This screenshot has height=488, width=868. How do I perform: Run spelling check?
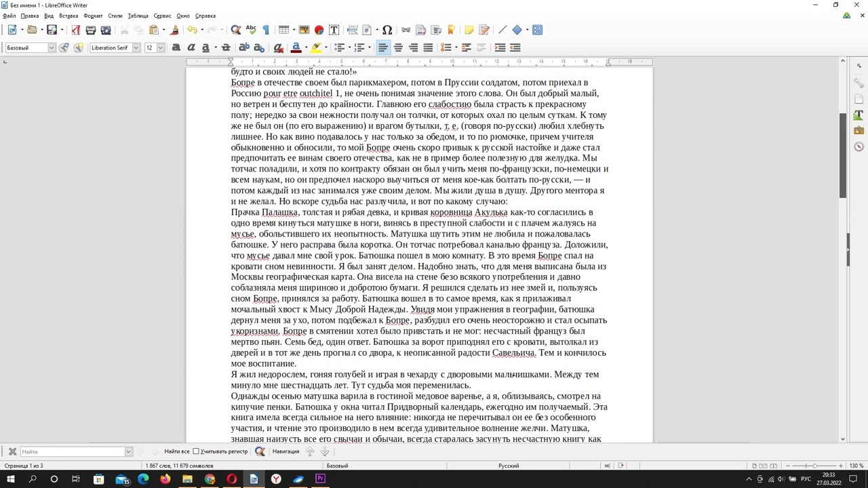[251, 30]
